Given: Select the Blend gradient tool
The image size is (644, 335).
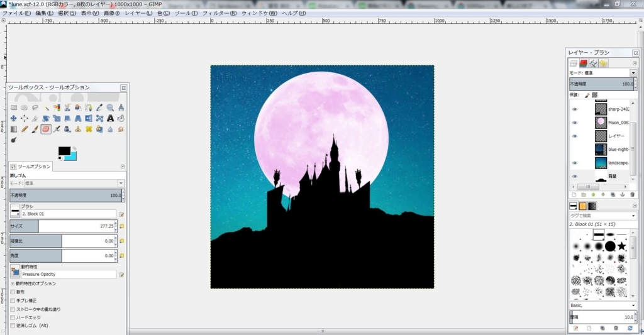Looking at the screenshot, I should (x=14, y=129).
